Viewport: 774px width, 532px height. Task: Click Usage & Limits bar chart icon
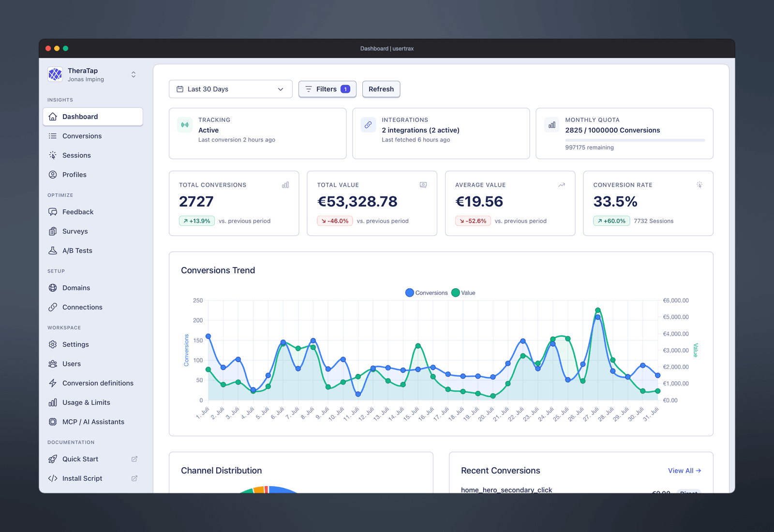click(x=53, y=402)
